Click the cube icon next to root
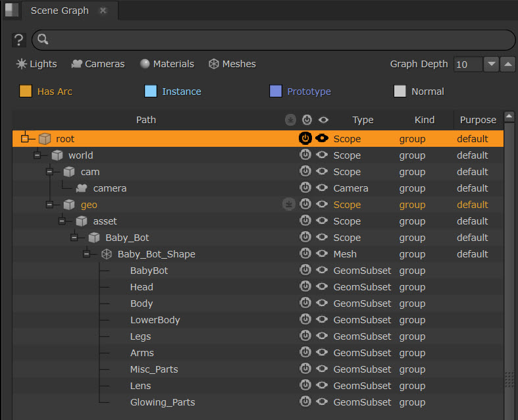The image size is (518, 420). 45,139
